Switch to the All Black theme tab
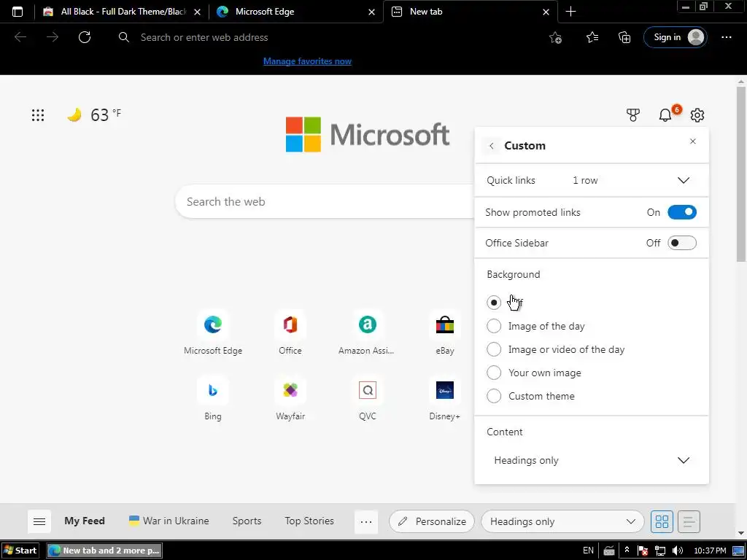747x560 pixels. click(x=122, y=12)
